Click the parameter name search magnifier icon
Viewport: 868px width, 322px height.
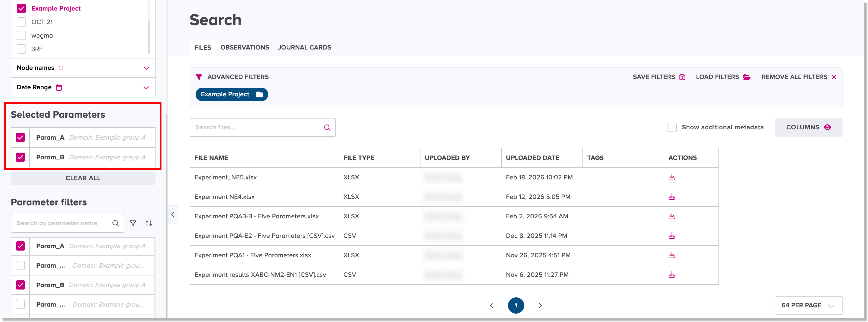[x=115, y=223]
